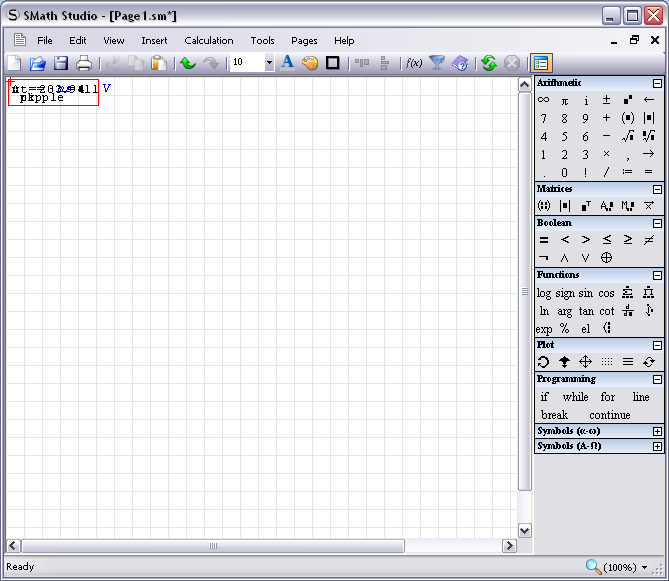Viewport: 669px width, 581px height.
Task: Insert the 'sin' function
Action: tap(586, 293)
